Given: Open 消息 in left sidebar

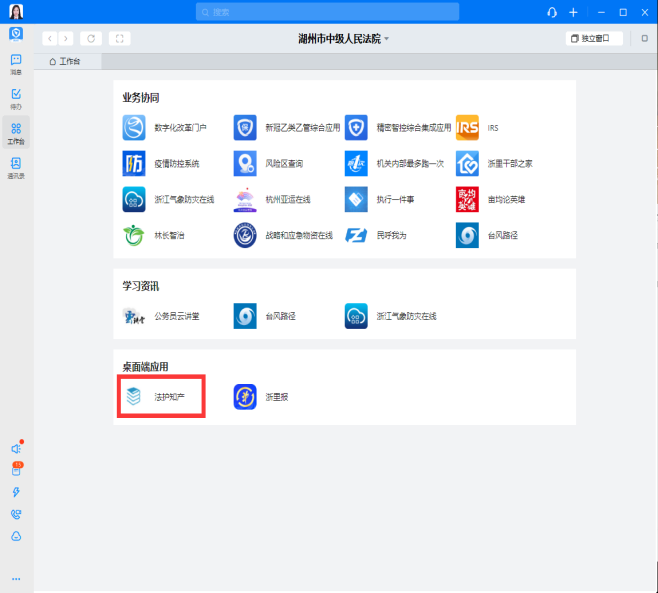Looking at the screenshot, I should (x=16, y=64).
